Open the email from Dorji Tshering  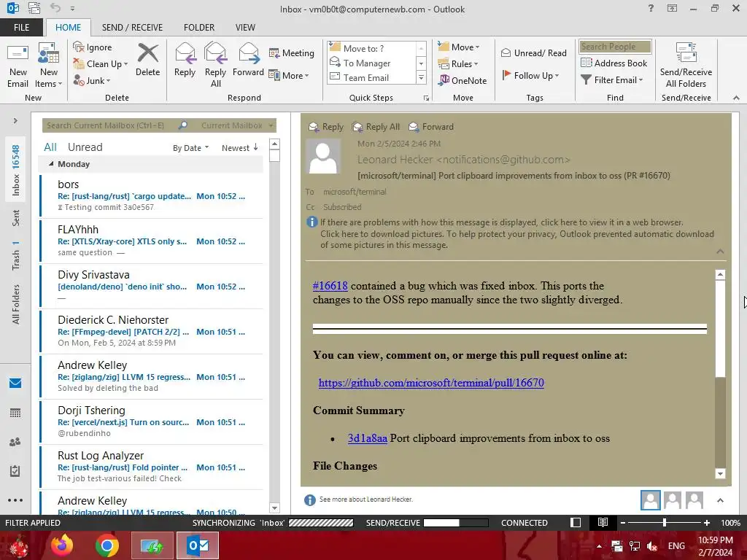click(x=152, y=422)
